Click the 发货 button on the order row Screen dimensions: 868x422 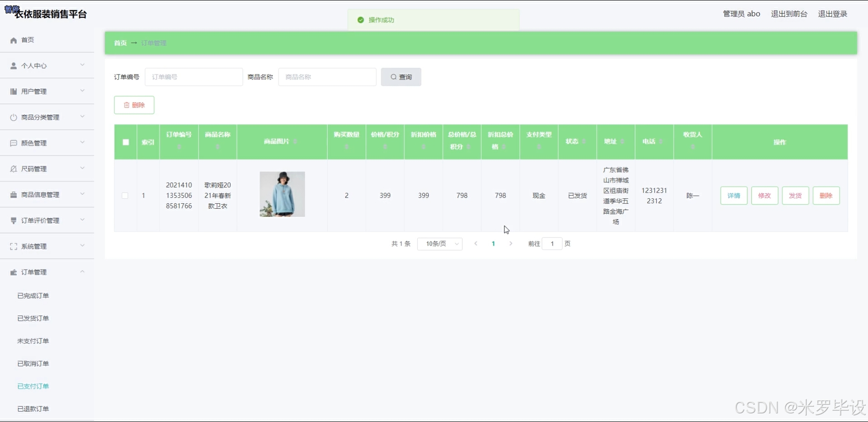tap(795, 196)
